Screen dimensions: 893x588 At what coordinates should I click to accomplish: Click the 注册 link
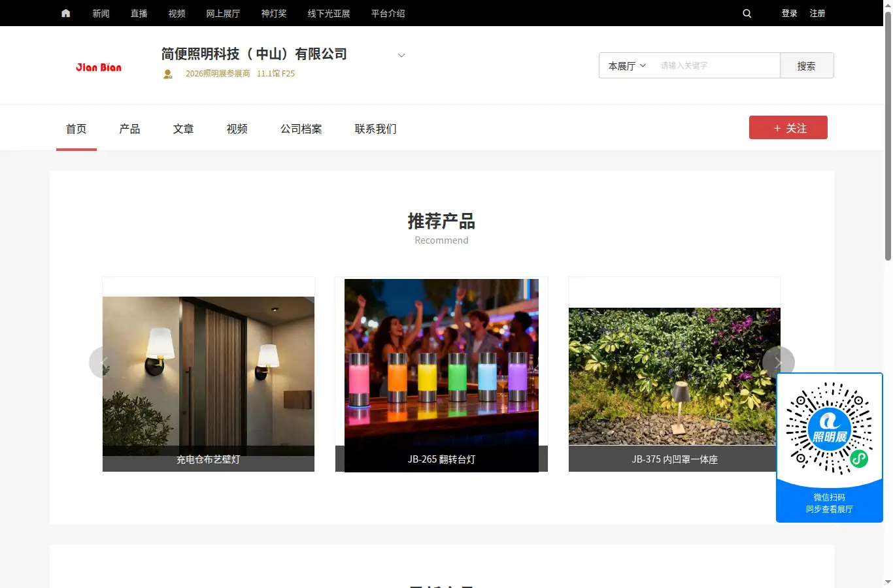click(817, 13)
